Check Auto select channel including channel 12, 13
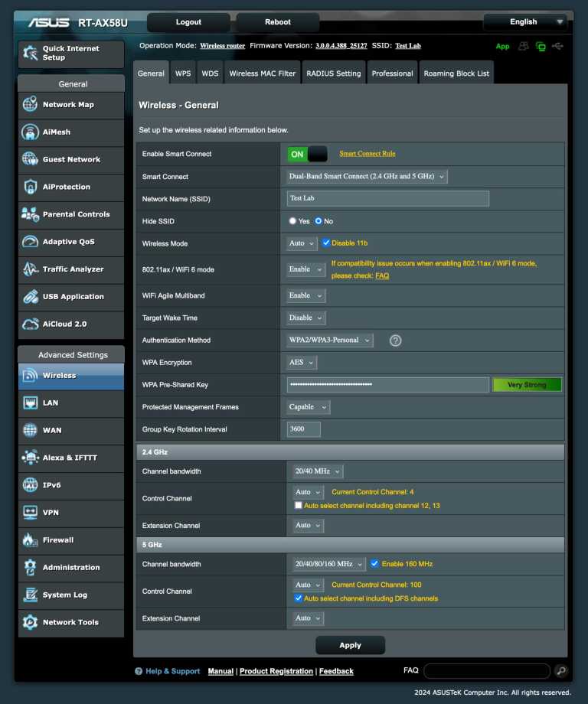The height and width of the screenshot is (704, 588). coord(299,506)
